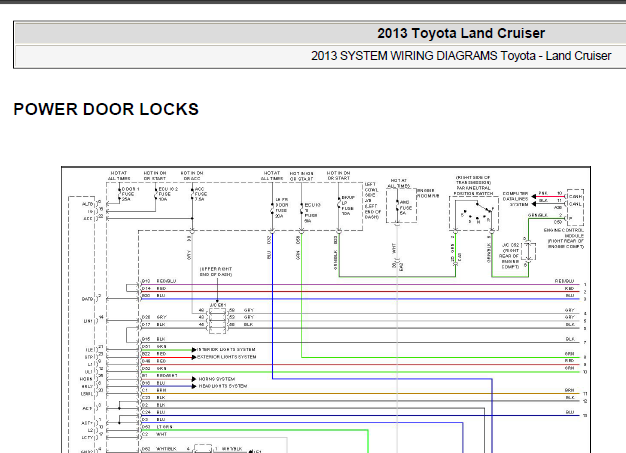The image size is (626, 453).
Task: Click the 'D10 RED/BLU' wire label
Action: (159, 281)
